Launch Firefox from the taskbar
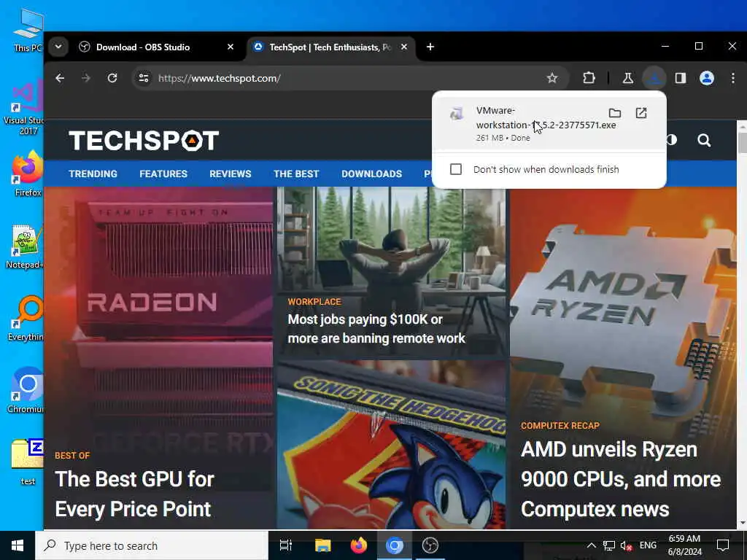 pos(358,545)
